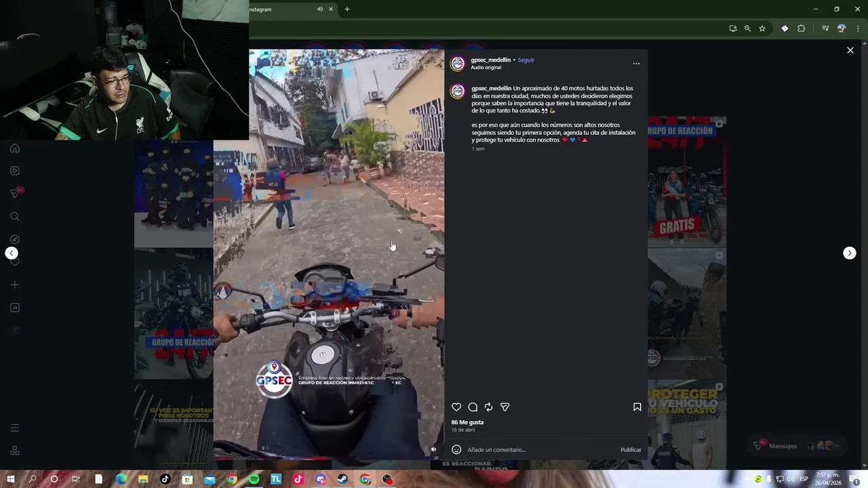
Task: Share the post with the paper plane icon
Action: tap(505, 407)
